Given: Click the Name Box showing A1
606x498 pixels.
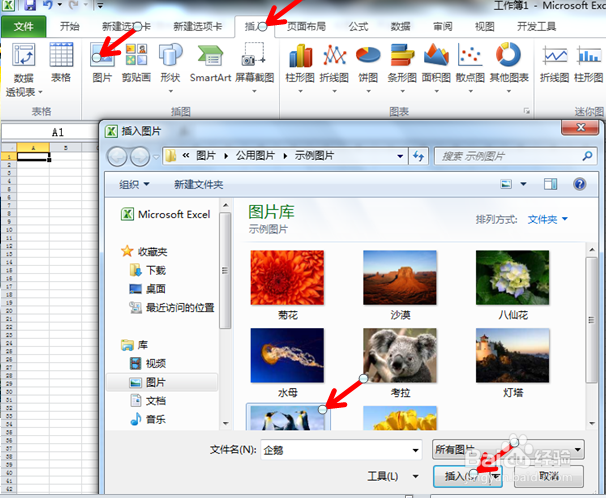Looking at the screenshot, I should point(50,132).
